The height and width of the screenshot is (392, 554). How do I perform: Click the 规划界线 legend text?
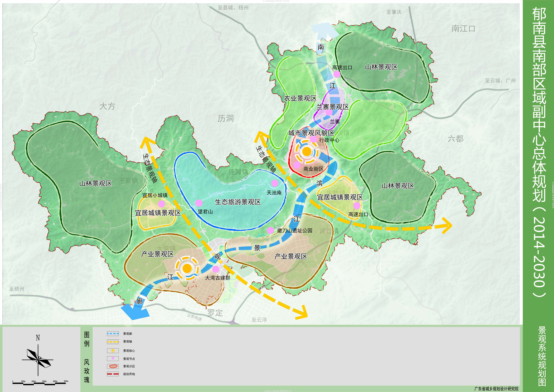point(129,374)
